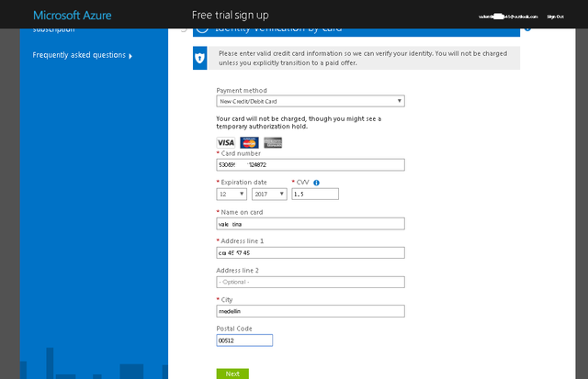The height and width of the screenshot is (379, 588).
Task: Click the Payment method label
Action: point(242,90)
